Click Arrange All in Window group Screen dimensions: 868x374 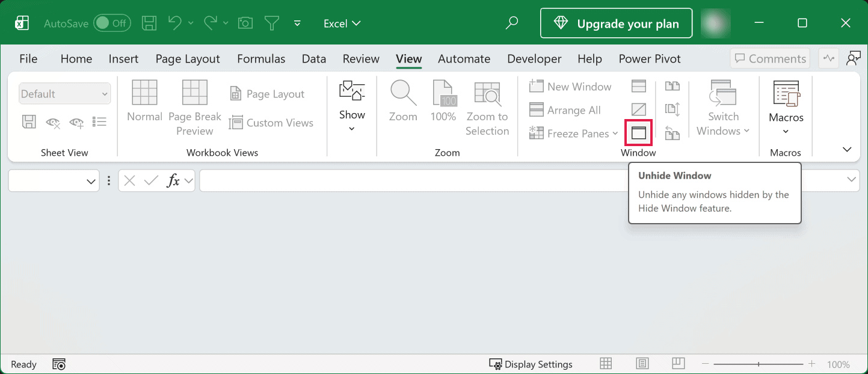565,110
